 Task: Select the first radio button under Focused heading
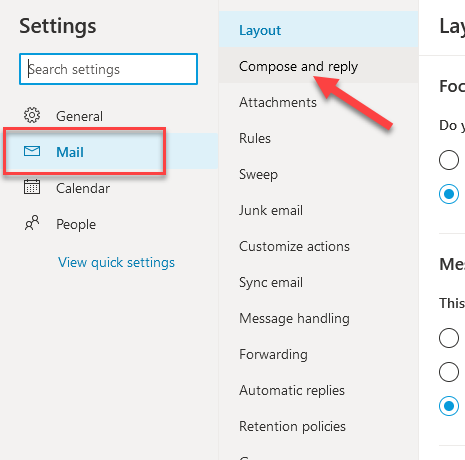(x=449, y=160)
